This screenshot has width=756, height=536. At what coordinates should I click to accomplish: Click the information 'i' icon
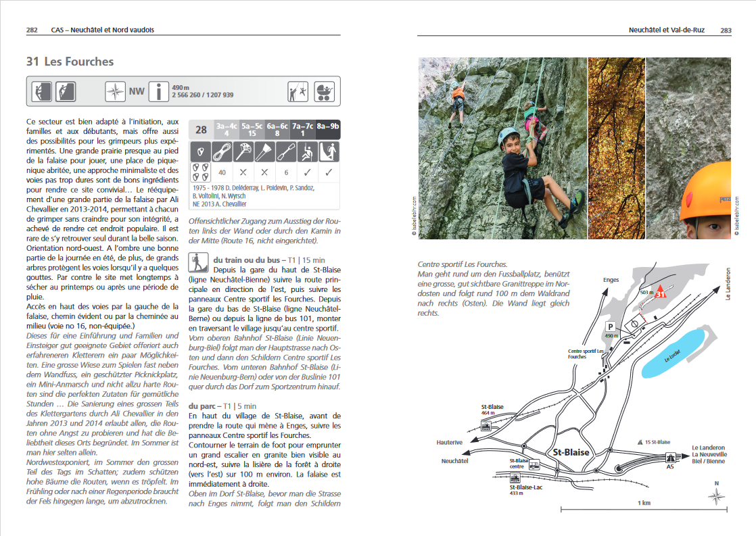coord(158,91)
